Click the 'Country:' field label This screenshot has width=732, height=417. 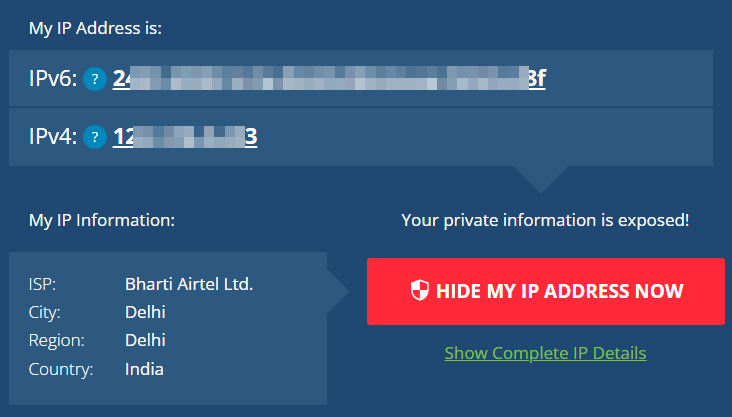[60, 369]
